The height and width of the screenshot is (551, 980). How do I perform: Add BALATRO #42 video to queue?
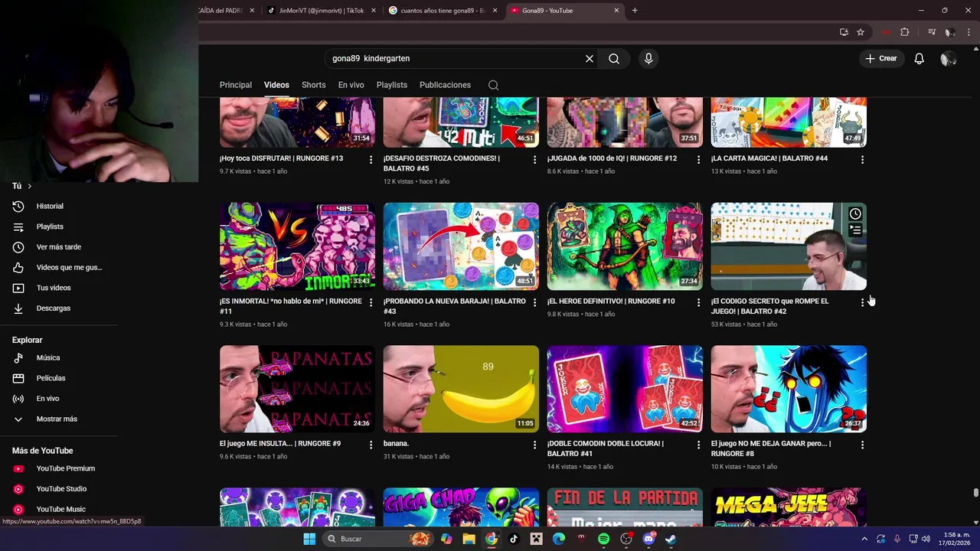coord(855,230)
